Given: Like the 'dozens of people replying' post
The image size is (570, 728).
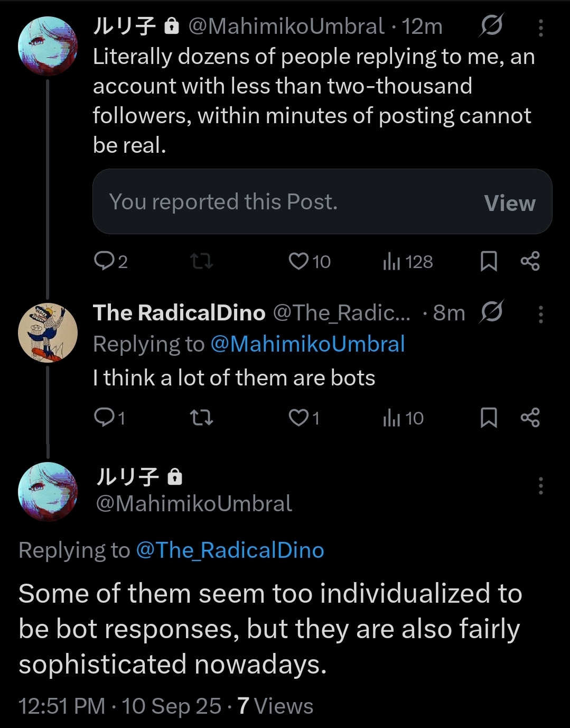Looking at the screenshot, I should point(299,261).
